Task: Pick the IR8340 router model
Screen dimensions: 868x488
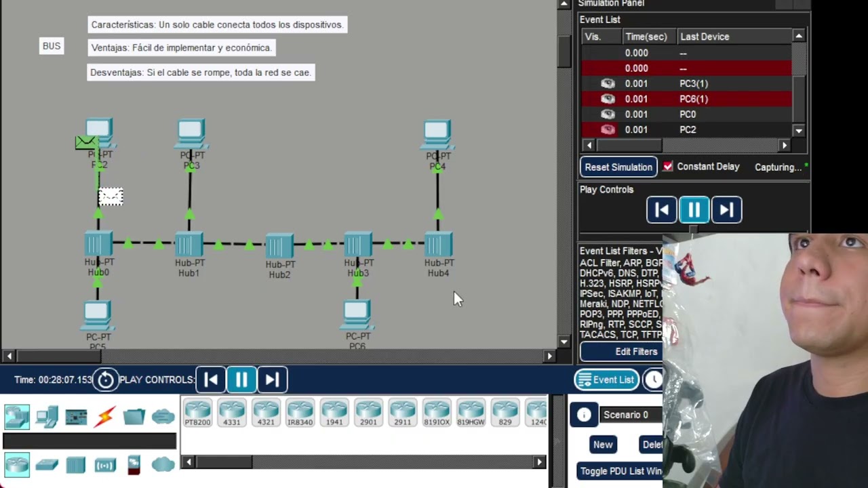Action: click(300, 412)
